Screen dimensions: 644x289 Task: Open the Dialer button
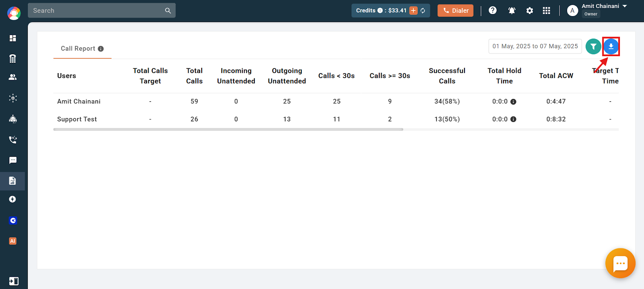tap(456, 10)
